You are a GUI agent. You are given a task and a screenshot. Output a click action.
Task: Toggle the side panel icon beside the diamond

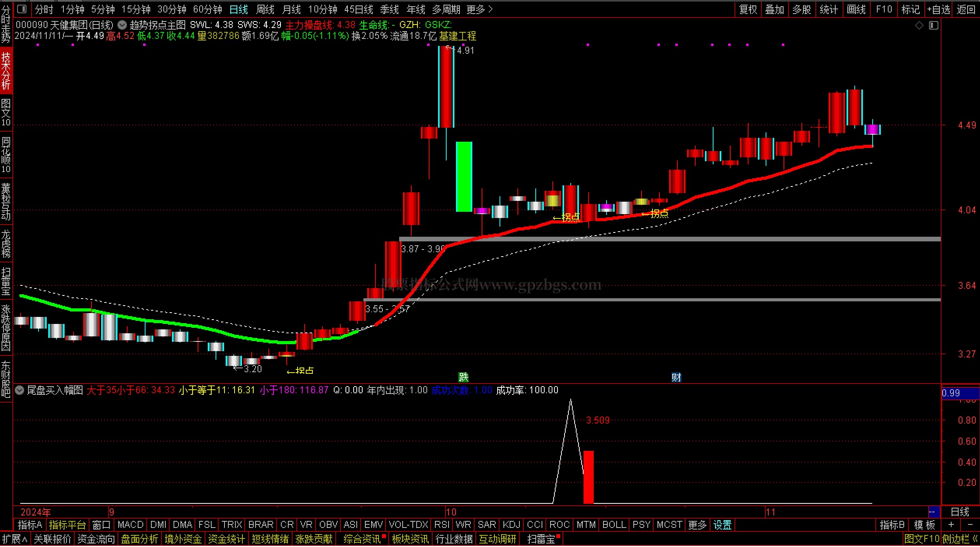(x=933, y=26)
